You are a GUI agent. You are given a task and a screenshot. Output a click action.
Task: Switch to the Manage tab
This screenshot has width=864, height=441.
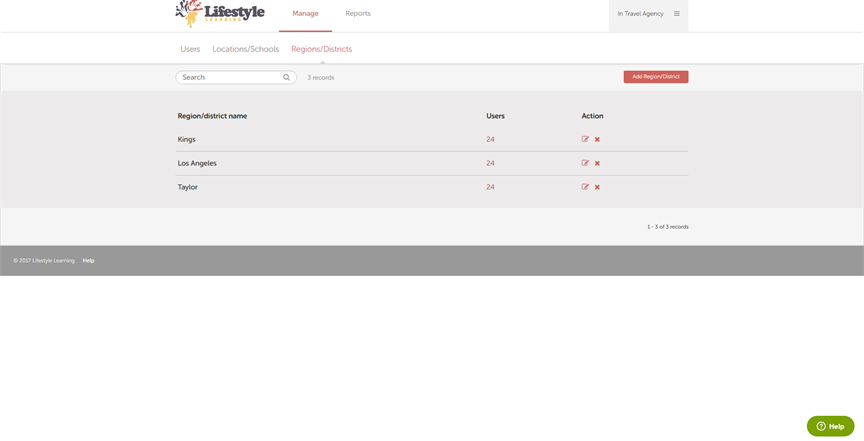click(x=305, y=14)
